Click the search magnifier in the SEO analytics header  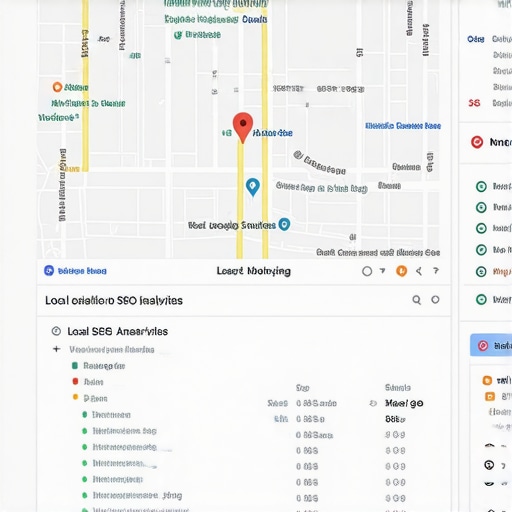tap(416, 300)
